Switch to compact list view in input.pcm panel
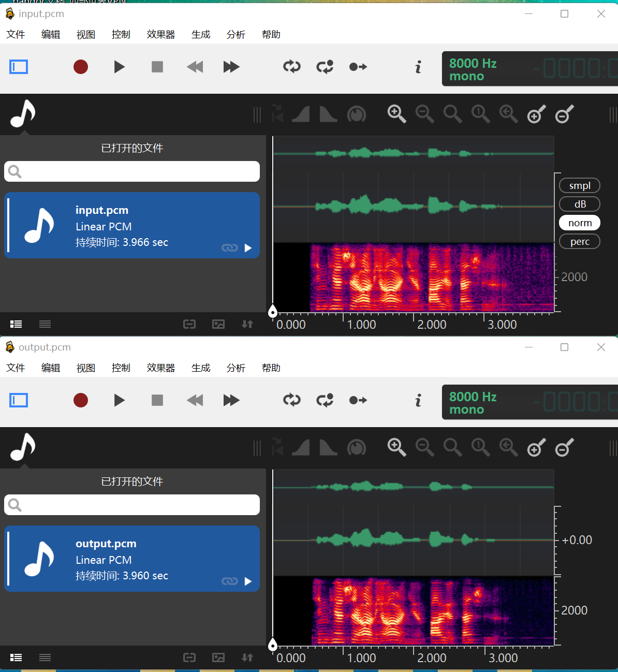This screenshot has height=672, width=618. [x=45, y=324]
